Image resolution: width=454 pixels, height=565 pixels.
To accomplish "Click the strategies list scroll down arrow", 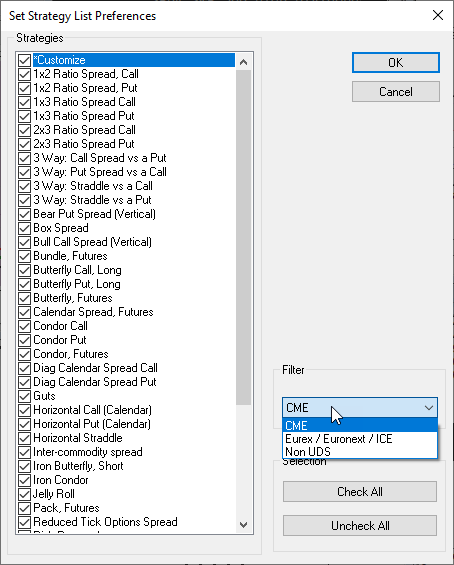I will [x=244, y=525].
